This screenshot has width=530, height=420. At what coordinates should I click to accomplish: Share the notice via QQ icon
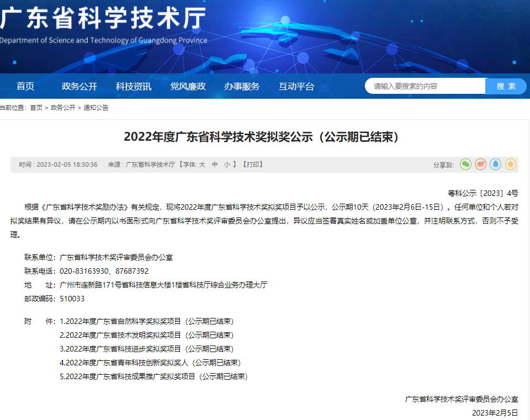(x=496, y=164)
